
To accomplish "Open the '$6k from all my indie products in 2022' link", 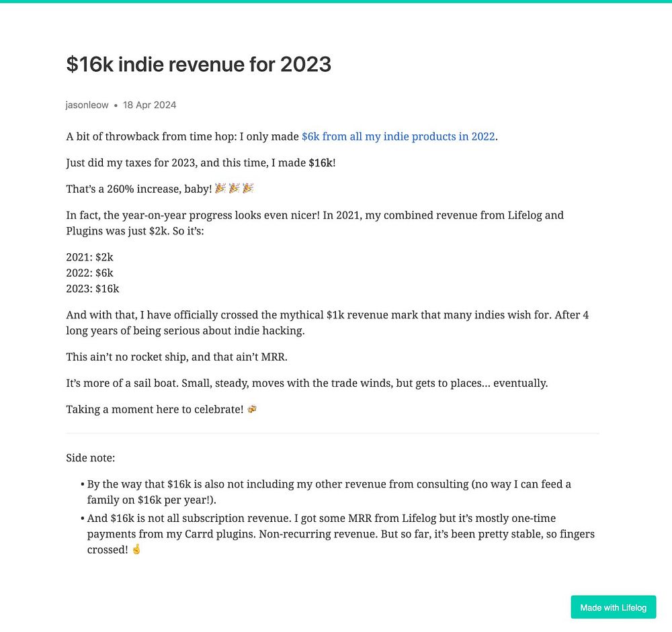I will [398, 136].
